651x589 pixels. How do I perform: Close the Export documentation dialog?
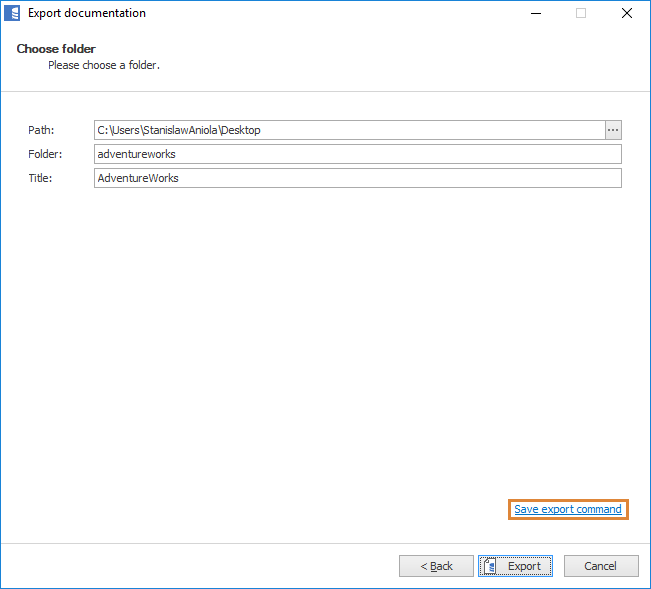[627, 13]
